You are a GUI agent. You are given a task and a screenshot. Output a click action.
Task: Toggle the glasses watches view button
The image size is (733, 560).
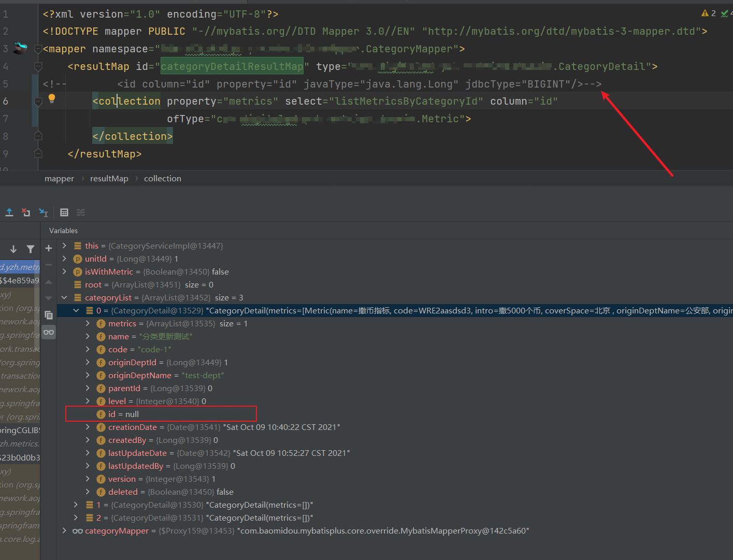click(x=49, y=332)
